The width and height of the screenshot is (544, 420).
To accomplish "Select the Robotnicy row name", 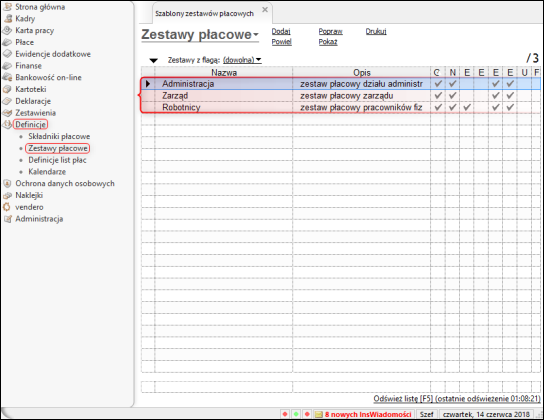I will pyautogui.click(x=181, y=107).
